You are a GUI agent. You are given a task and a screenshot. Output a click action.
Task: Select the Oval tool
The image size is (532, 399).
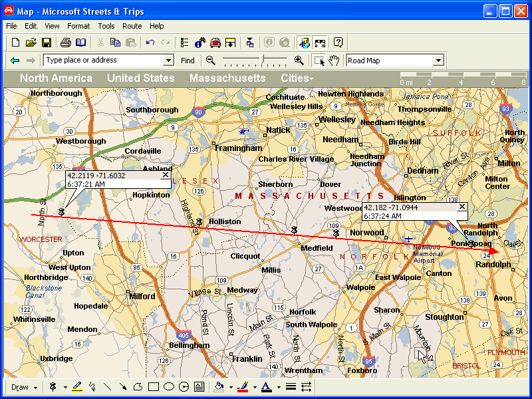coord(169,387)
